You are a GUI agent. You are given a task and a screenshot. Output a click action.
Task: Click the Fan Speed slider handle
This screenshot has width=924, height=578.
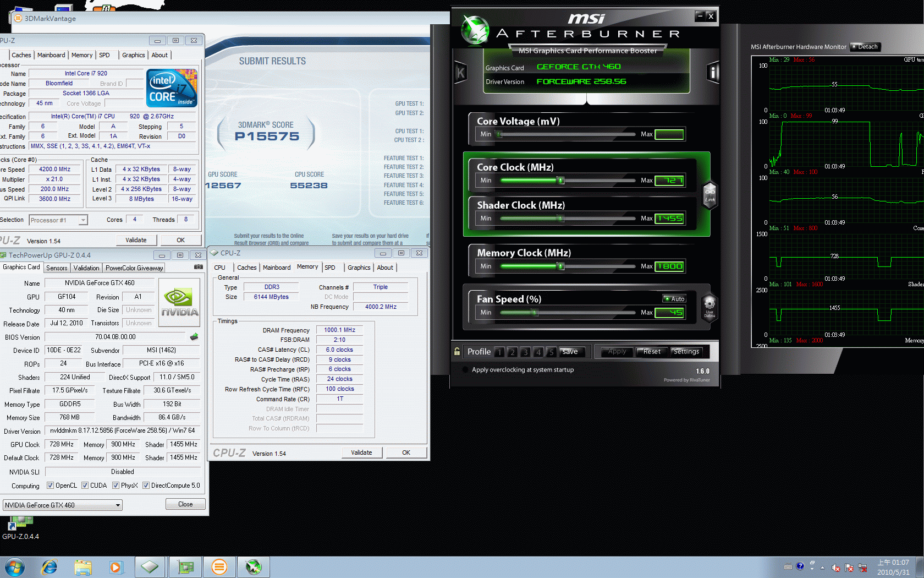click(535, 313)
